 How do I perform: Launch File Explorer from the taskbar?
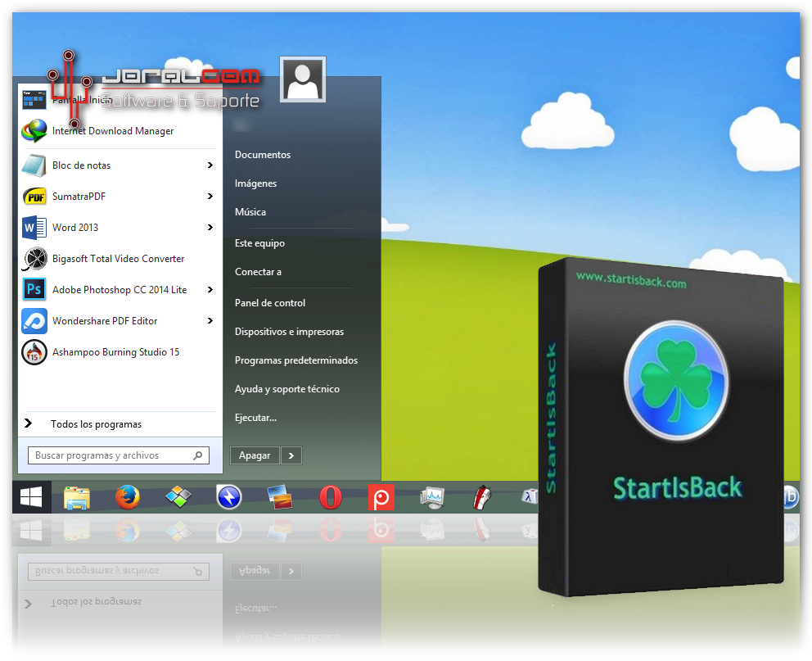[77, 498]
